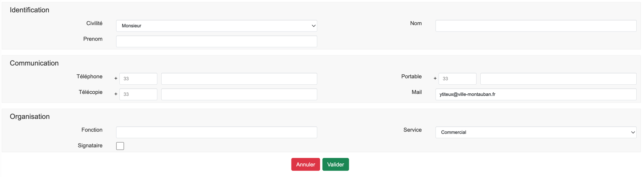Select the Télécopie country code field
The image size is (644, 177).
(138, 94)
